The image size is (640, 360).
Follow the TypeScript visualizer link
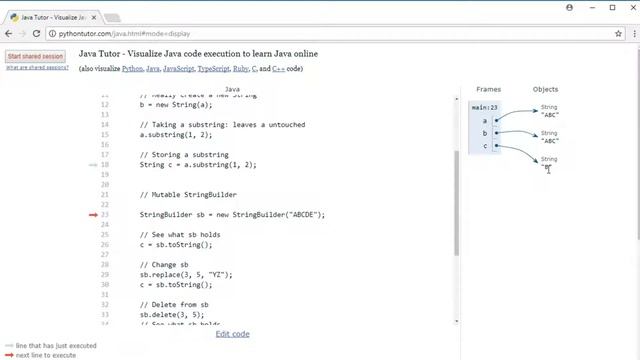[213, 69]
